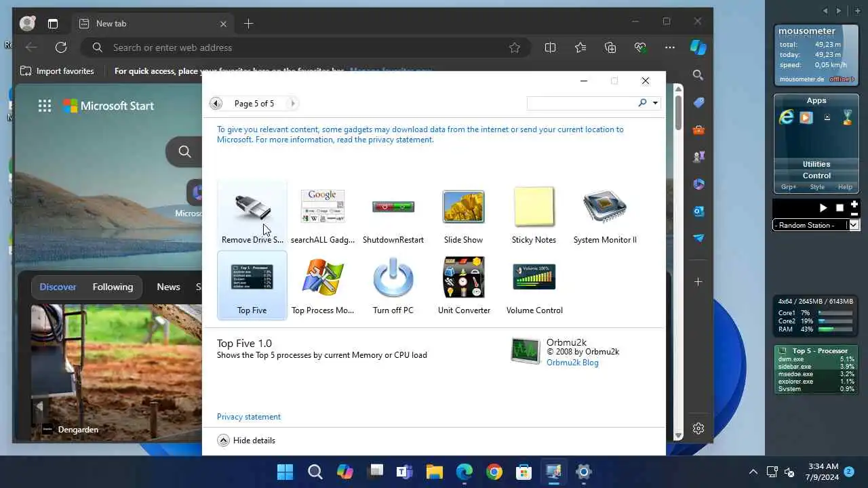This screenshot has height=488, width=868.
Task: Open the Edge sidebar Tools briefcase icon
Action: coord(698,129)
